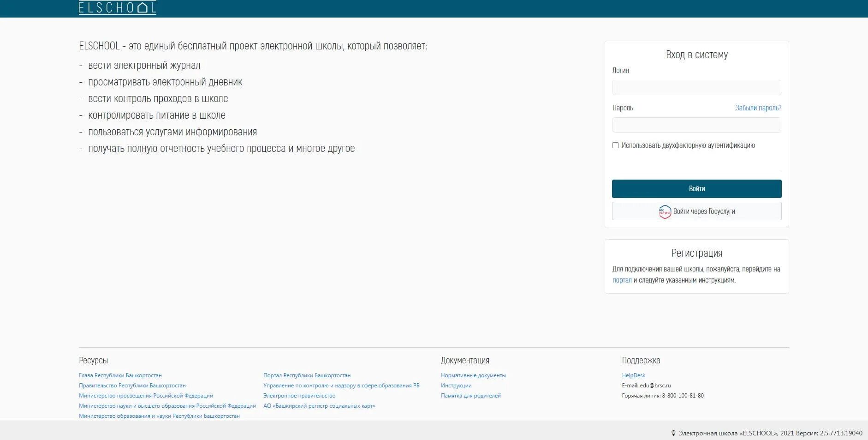Select version text 2.5.7713.19040 in footer
This screenshot has height=440, width=868.
click(x=841, y=433)
